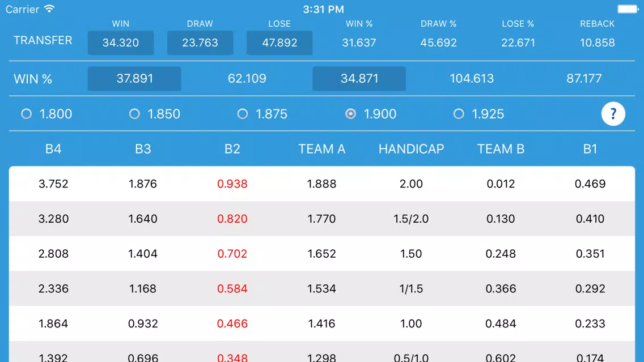The width and height of the screenshot is (644, 362).
Task: Tap Team B value 0.366
Action: pyautogui.click(x=501, y=288)
